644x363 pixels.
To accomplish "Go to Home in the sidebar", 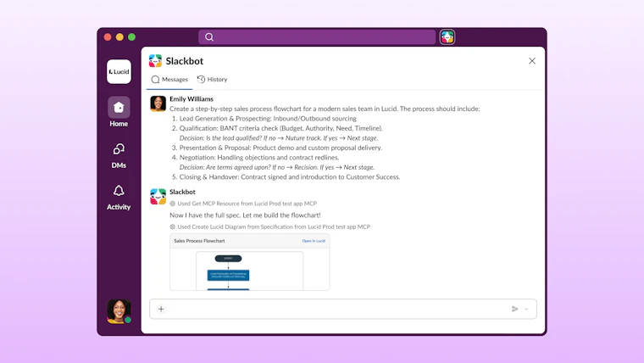I will (x=119, y=112).
